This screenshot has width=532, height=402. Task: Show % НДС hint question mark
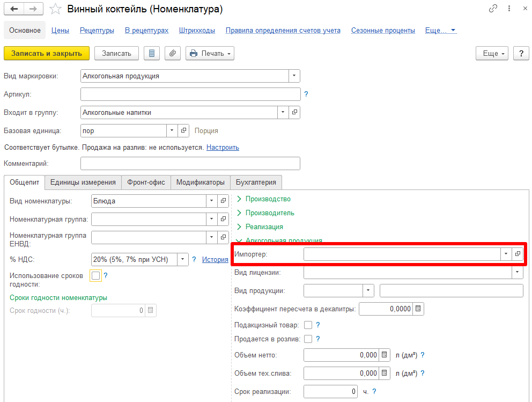[194, 259]
